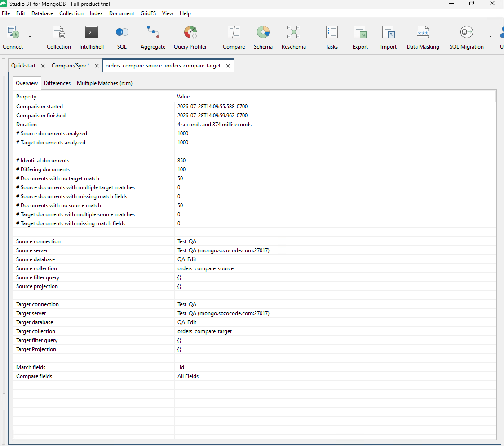Select the orders_compare_source collection value

[x=205, y=269]
